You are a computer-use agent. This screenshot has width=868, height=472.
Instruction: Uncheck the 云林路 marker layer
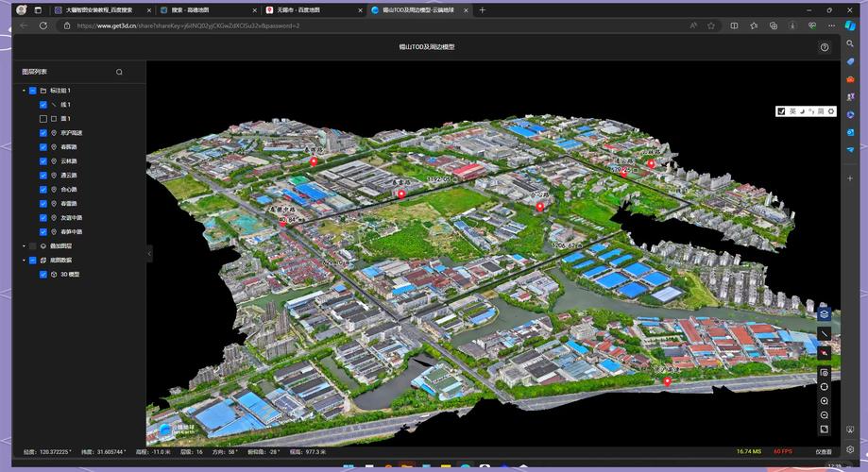click(x=43, y=161)
